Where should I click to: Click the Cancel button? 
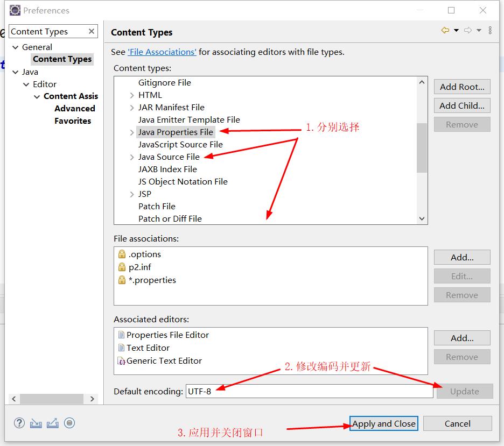(x=457, y=424)
